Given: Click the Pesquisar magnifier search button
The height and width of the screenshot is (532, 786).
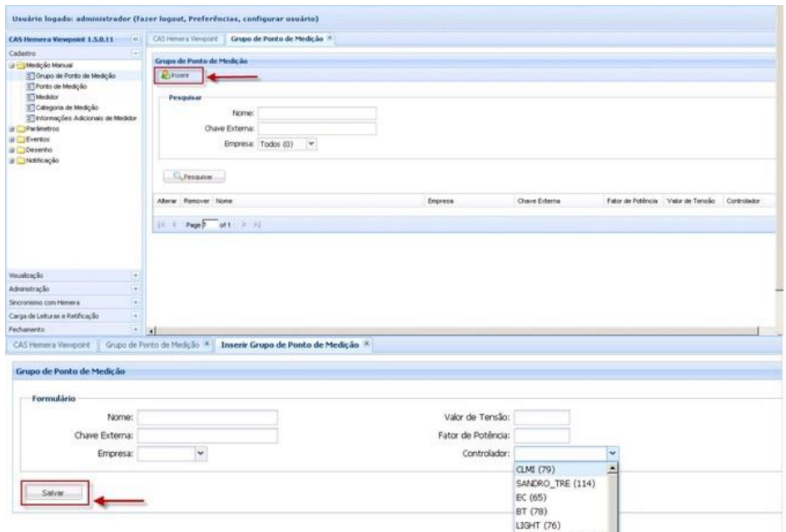Looking at the screenshot, I should pos(194,176).
